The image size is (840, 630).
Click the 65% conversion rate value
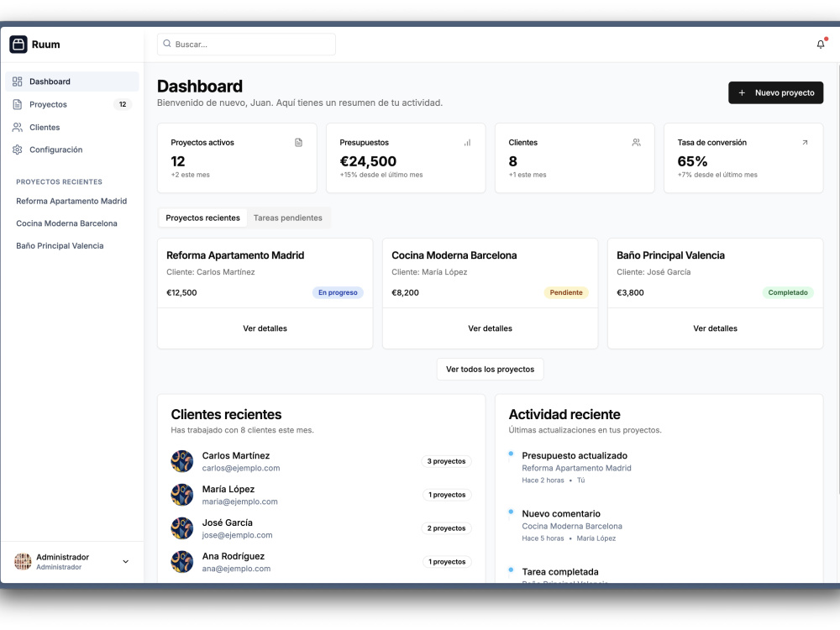pos(692,161)
